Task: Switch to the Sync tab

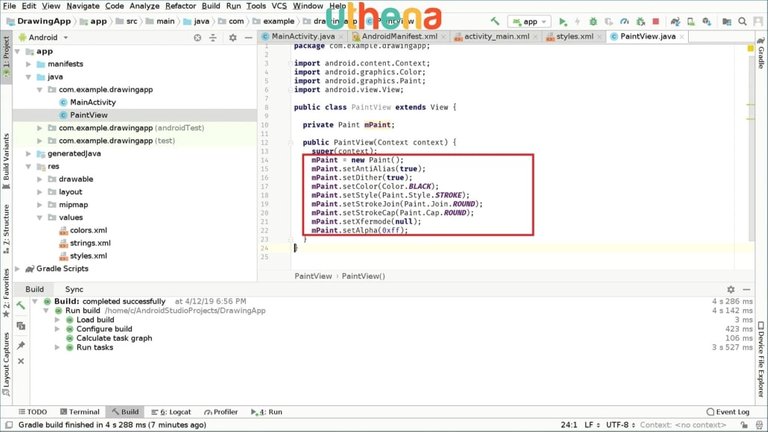Action: tap(74, 289)
